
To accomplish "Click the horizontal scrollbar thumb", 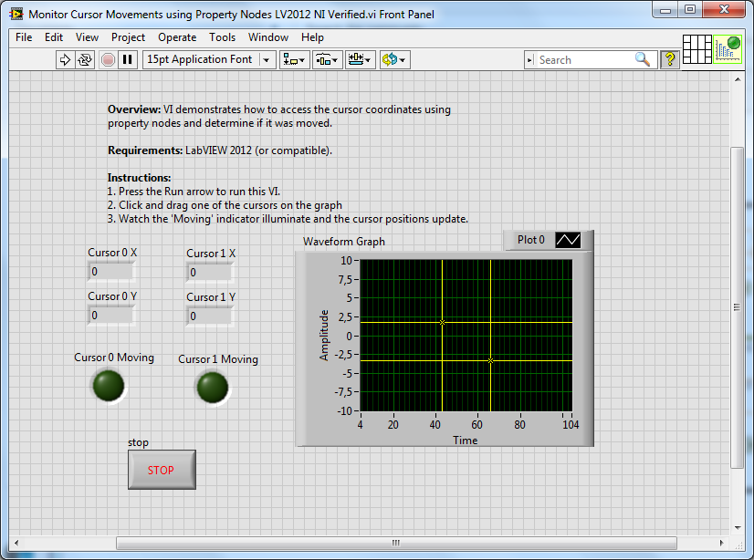I will pyautogui.click(x=396, y=544).
